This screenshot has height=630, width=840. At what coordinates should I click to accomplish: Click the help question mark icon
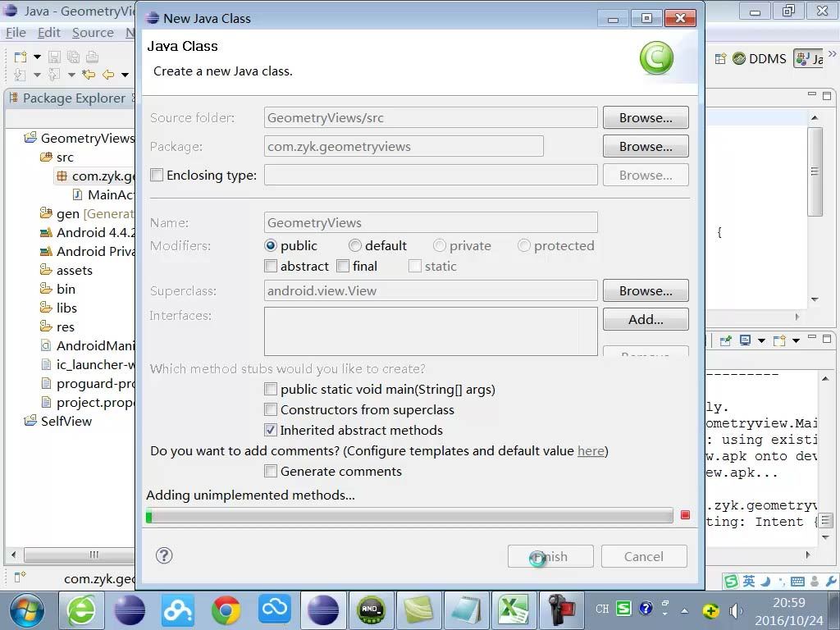164,555
